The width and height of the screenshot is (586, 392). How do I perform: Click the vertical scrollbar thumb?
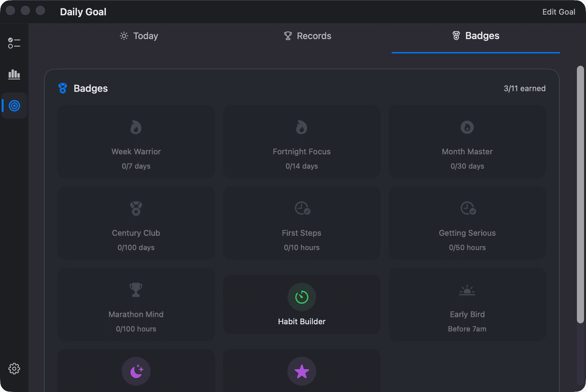click(580, 194)
